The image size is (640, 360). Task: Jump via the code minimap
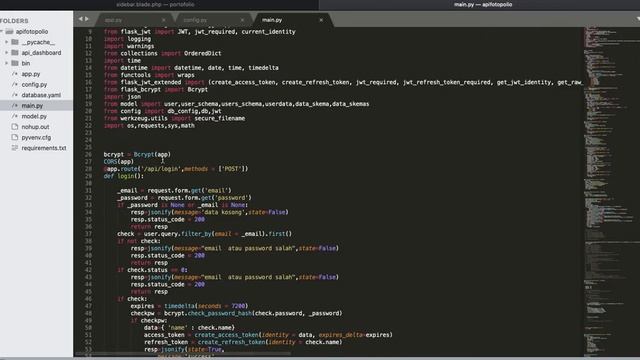(x=611, y=191)
